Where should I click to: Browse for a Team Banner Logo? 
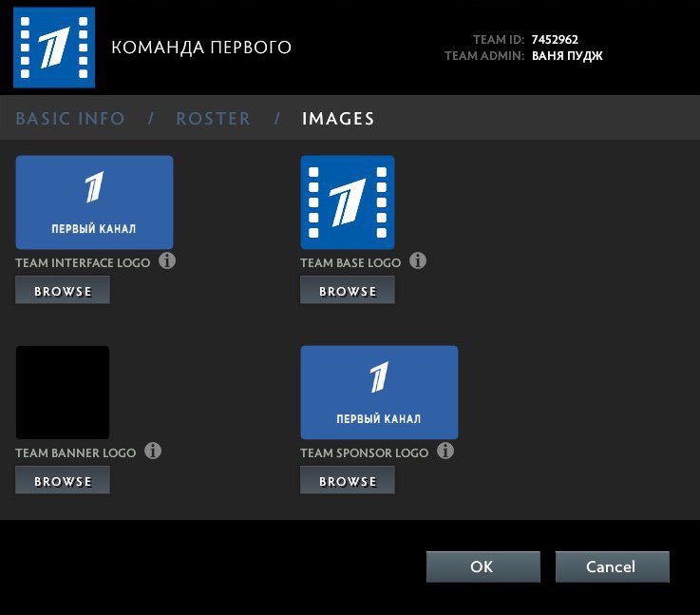click(x=63, y=480)
